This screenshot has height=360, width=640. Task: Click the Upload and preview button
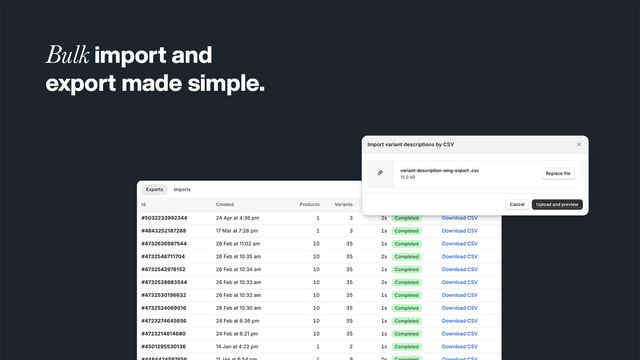pos(557,204)
